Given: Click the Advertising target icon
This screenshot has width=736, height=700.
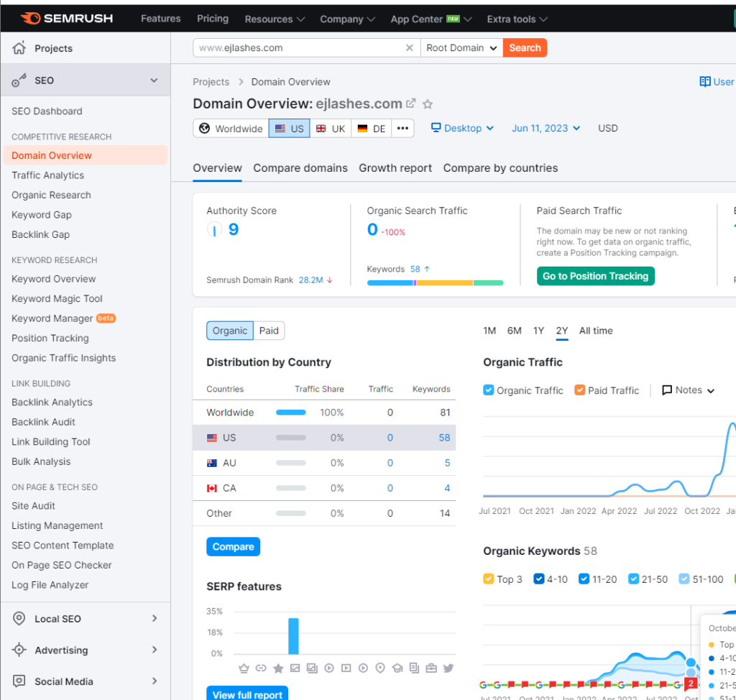Looking at the screenshot, I should coord(19,650).
